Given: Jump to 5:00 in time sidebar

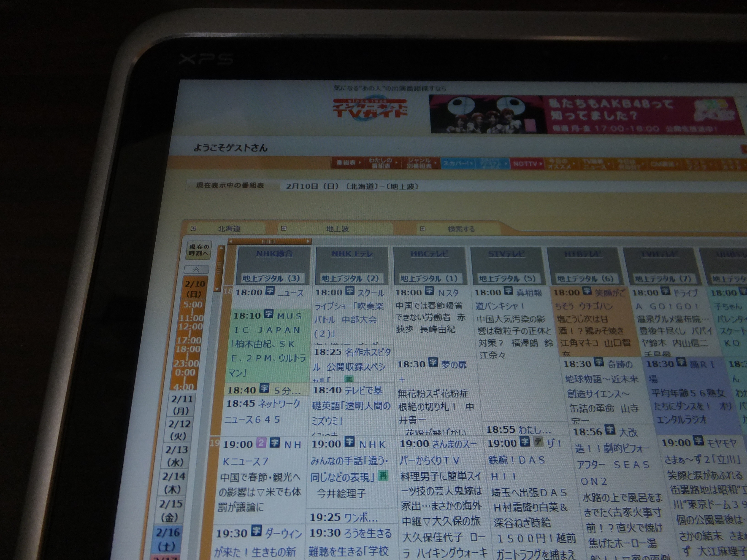Looking at the screenshot, I should 192,305.
